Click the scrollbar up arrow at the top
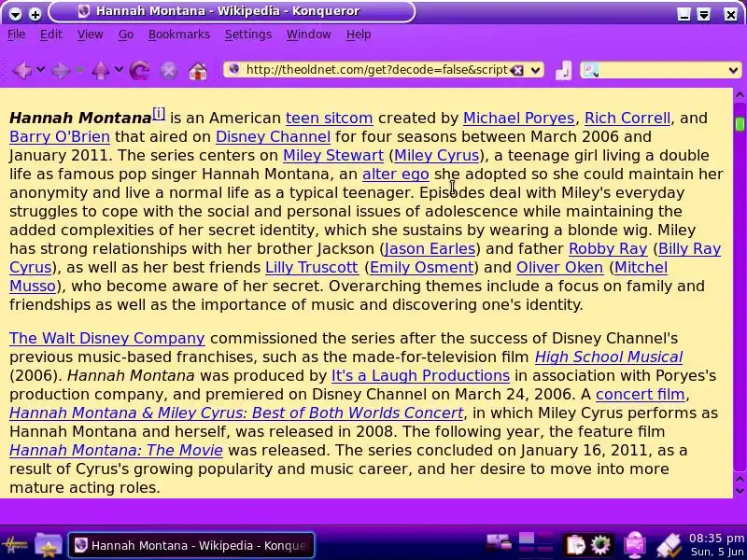 click(740, 94)
